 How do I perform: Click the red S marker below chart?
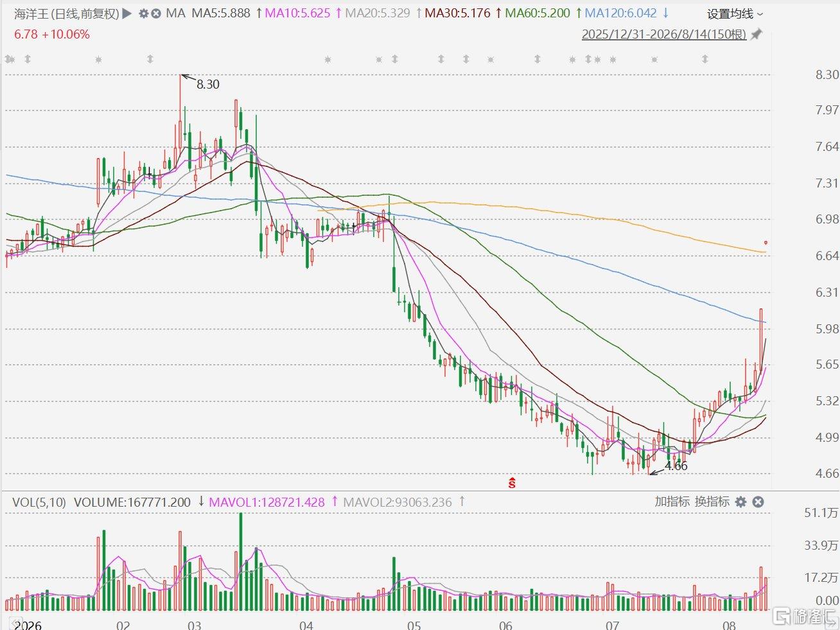[512, 483]
